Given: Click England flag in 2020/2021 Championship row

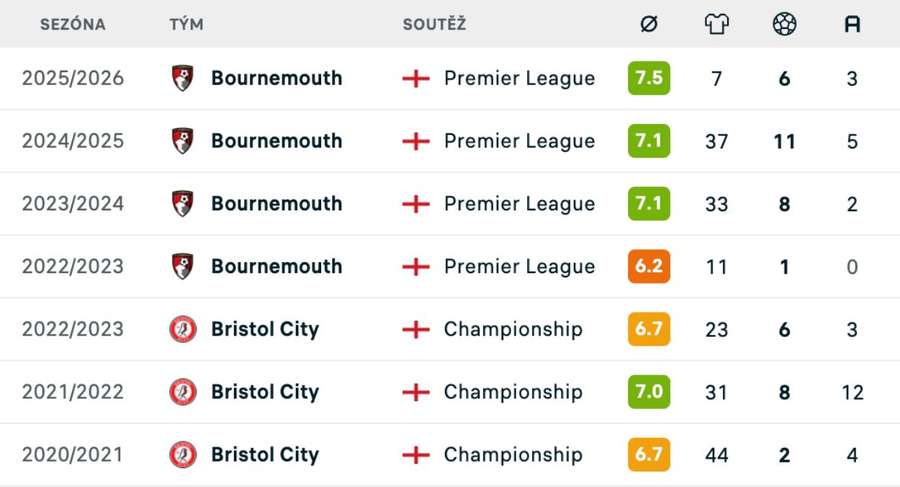Looking at the screenshot, I should (x=416, y=455).
